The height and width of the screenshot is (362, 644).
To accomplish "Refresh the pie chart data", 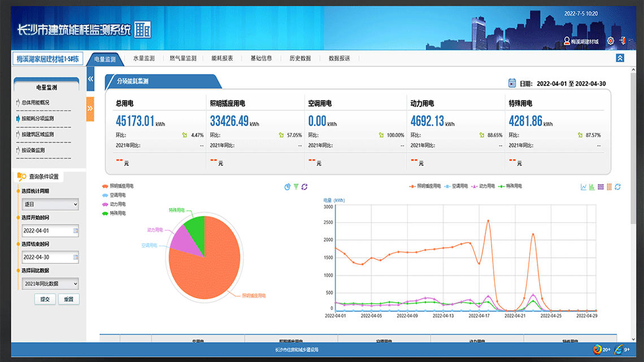I will [x=304, y=187].
